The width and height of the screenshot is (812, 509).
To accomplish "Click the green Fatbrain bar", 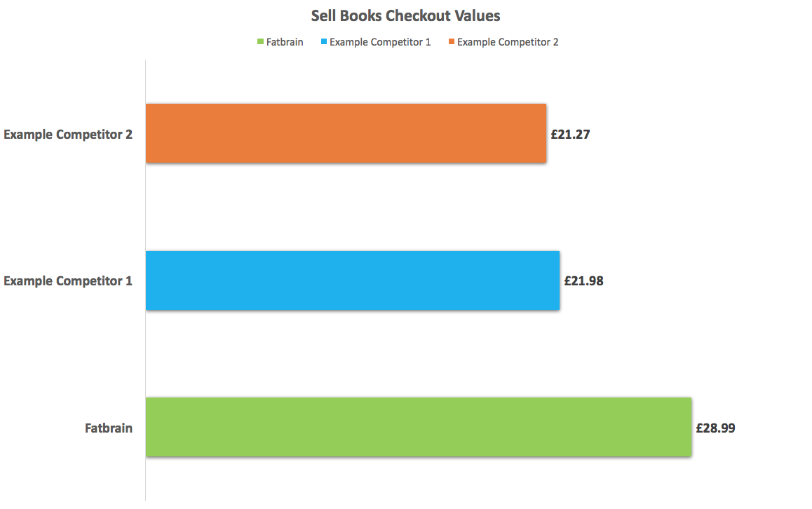I will [x=418, y=427].
